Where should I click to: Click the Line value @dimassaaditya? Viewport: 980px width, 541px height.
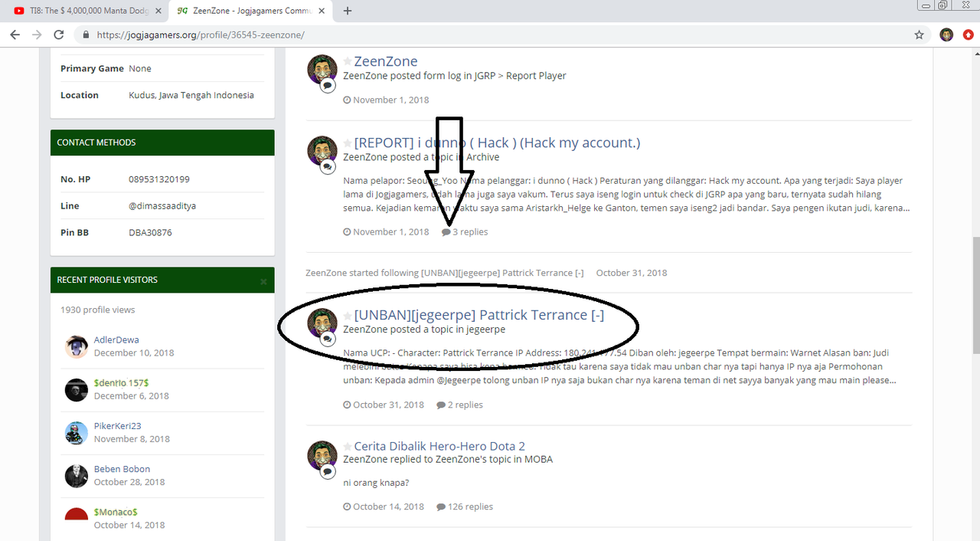(162, 206)
